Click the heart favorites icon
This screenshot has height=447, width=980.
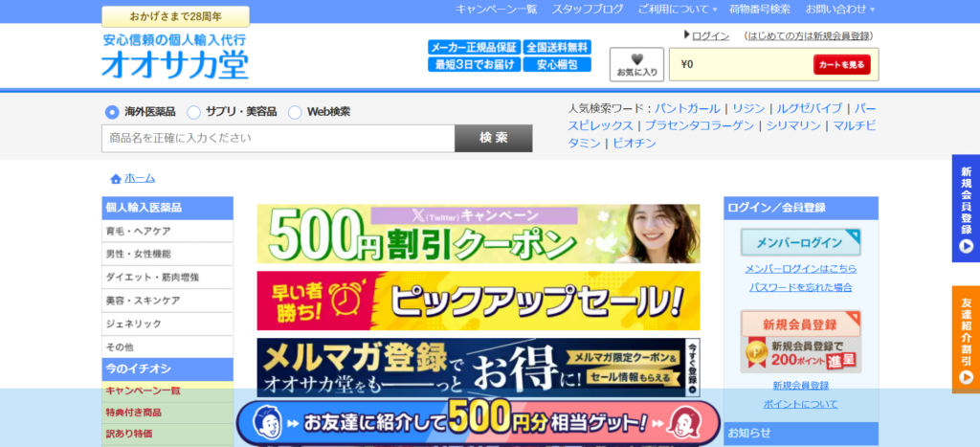(x=636, y=58)
